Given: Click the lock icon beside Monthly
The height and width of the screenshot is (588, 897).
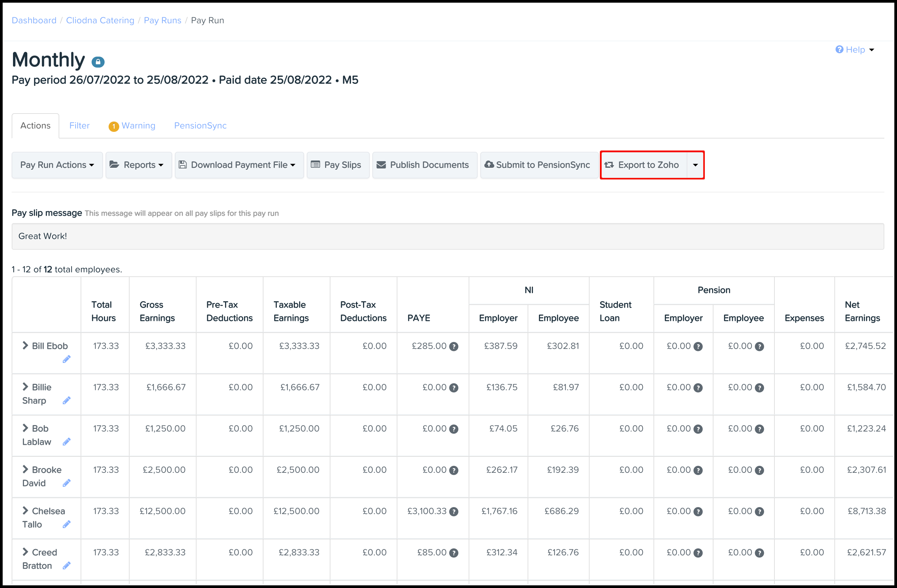Looking at the screenshot, I should point(98,62).
